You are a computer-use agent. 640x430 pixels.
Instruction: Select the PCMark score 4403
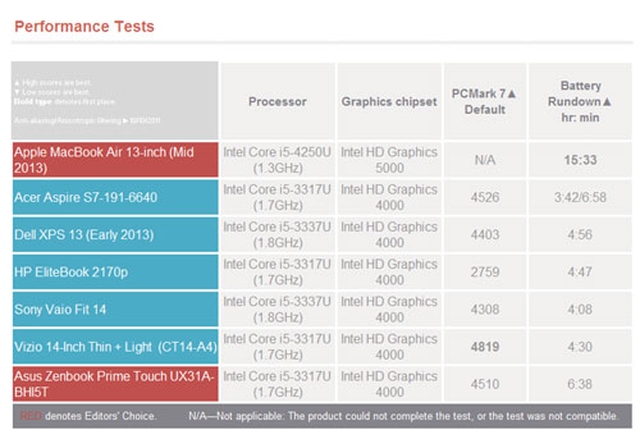click(485, 235)
